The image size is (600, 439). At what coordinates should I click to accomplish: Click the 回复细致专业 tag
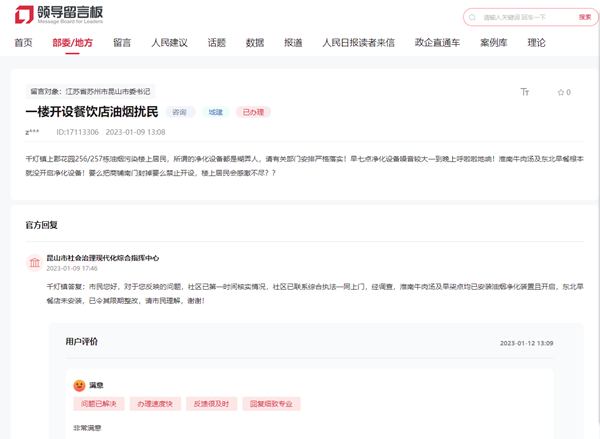271,404
